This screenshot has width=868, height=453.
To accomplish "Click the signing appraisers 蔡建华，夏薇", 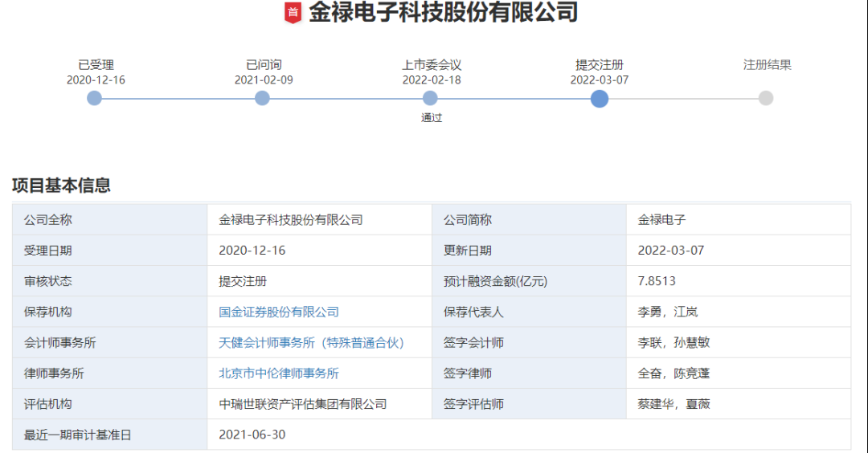I will pyautogui.click(x=674, y=404).
